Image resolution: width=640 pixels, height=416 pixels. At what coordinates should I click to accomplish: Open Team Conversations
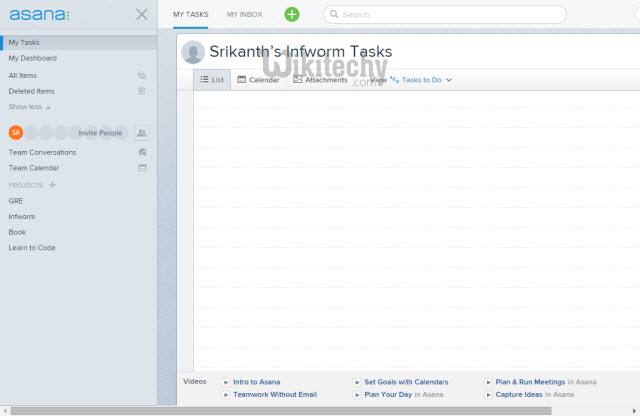coord(42,152)
